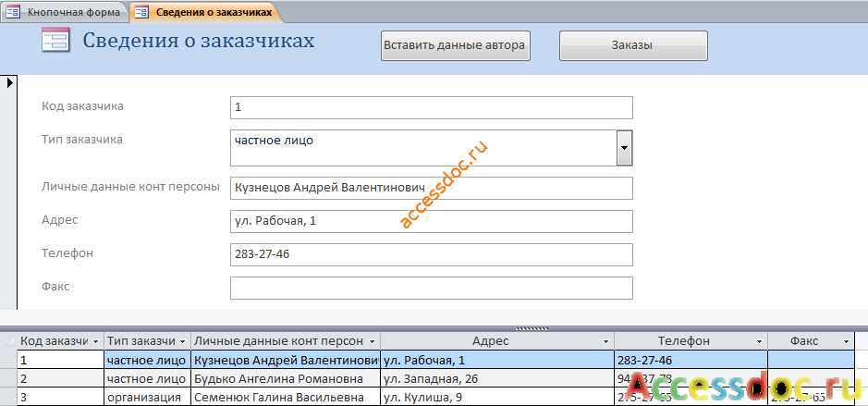Select row selector for record 2

(x=8, y=379)
